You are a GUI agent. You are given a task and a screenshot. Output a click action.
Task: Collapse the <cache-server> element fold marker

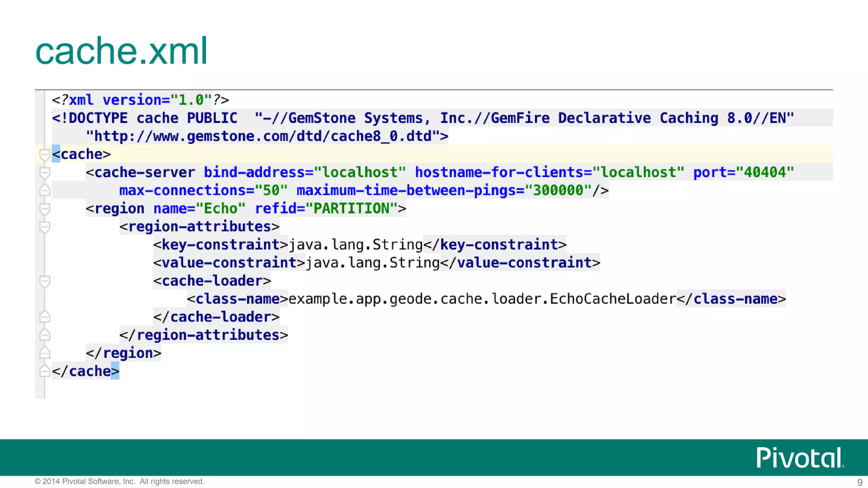(x=45, y=173)
